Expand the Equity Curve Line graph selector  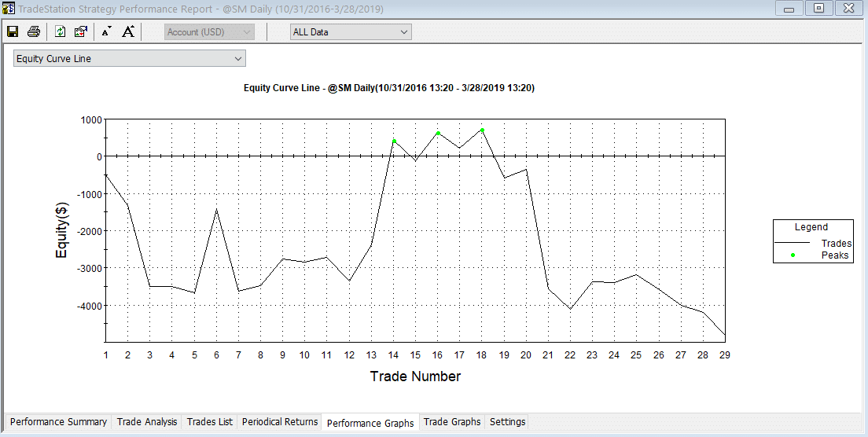tap(130, 59)
